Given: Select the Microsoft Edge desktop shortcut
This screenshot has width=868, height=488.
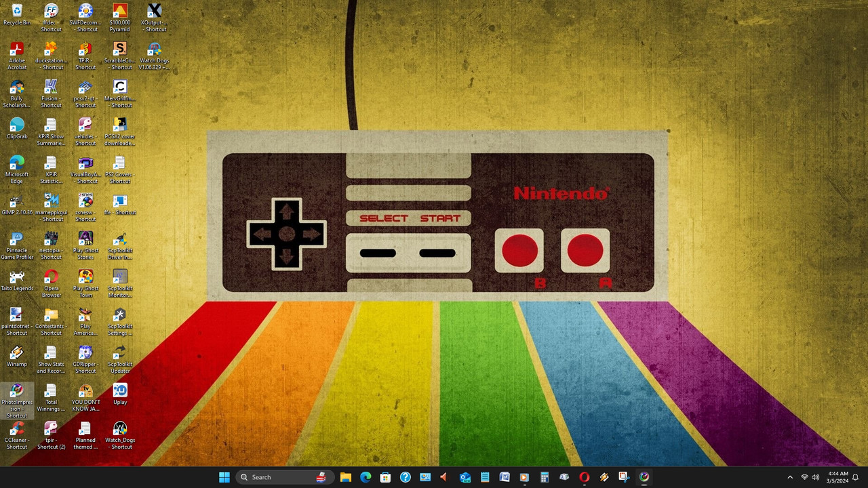Looking at the screenshot, I should coord(17,169).
